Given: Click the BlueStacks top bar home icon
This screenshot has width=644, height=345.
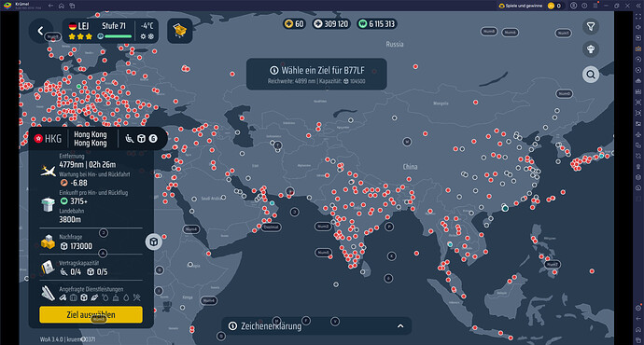Looking at the screenshot, I should tap(62, 6).
